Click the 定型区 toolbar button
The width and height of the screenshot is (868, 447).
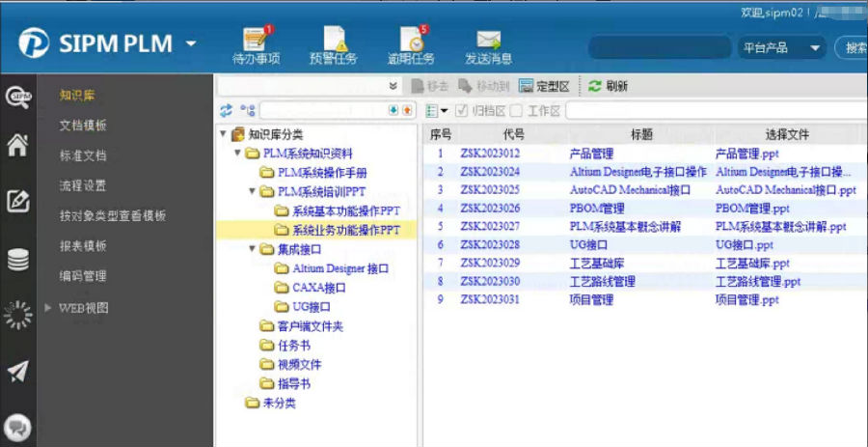pyautogui.click(x=544, y=86)
